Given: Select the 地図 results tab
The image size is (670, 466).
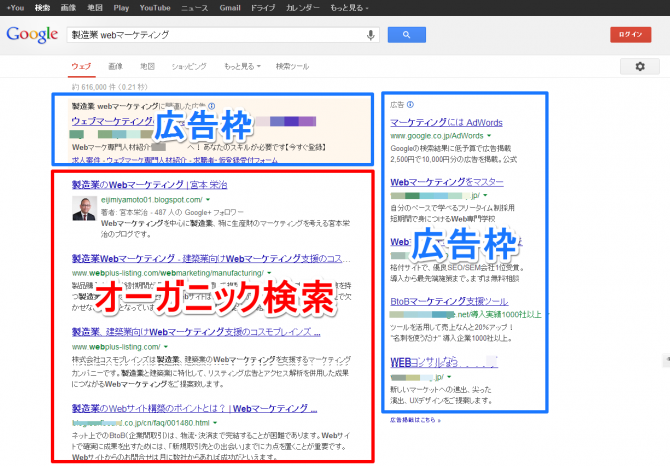Looking at the screenshot, I should pos(147,66).
